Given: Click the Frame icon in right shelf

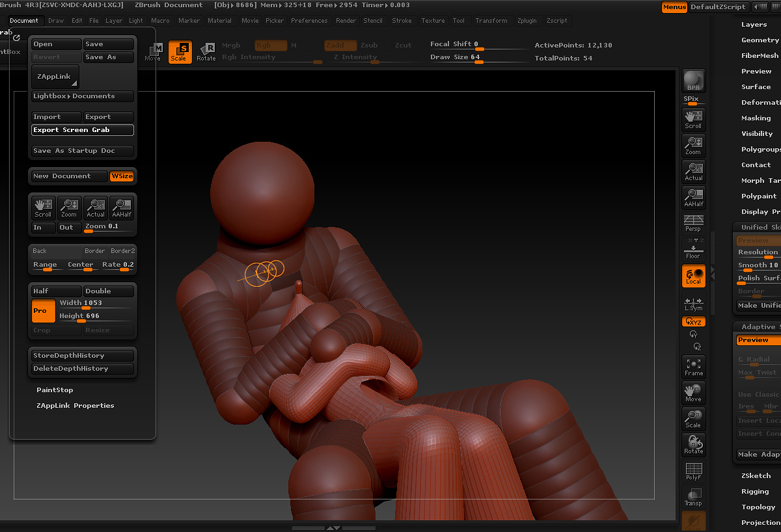Looking at the screenshot, I should (693, 367).
